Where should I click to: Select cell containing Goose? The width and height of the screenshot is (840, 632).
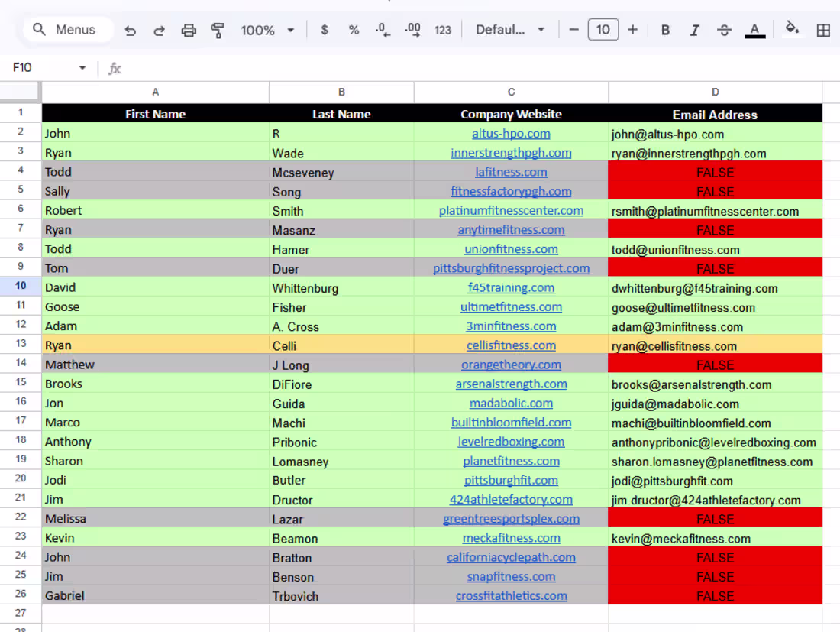[155, 307]
